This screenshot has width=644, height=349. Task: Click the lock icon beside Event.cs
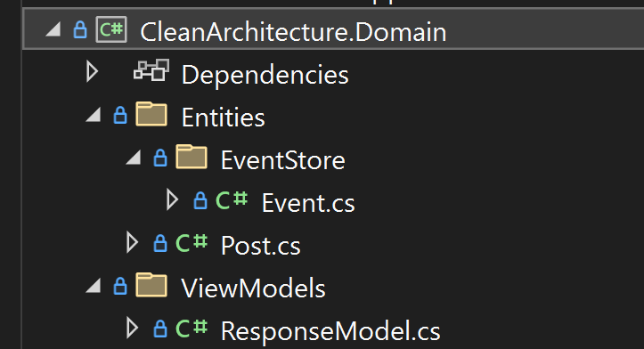click(x=200, y=200)
